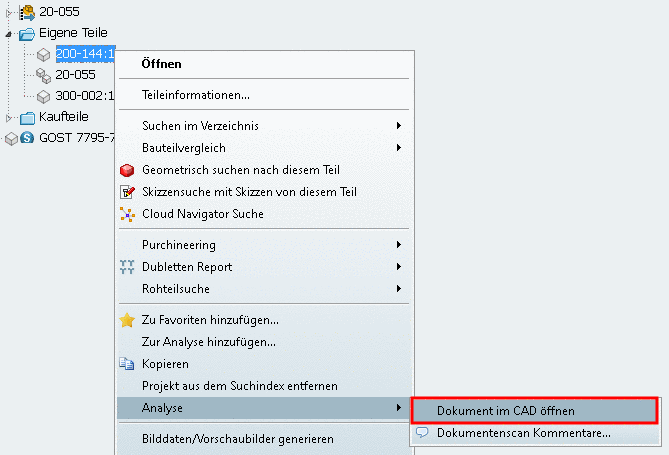669x455 pixels.
Task: Click the Dokumentenscan Kommentare speech bubble icon
Action: pyautogui.click(x=423, y=433)
